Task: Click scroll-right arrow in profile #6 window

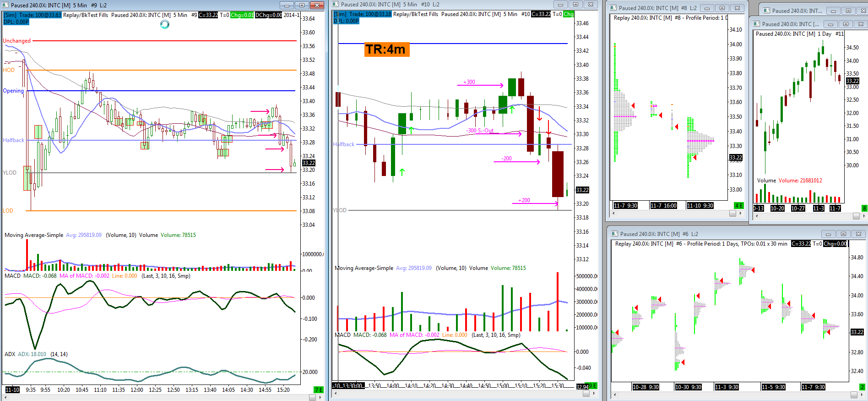Action: (862, 395)
